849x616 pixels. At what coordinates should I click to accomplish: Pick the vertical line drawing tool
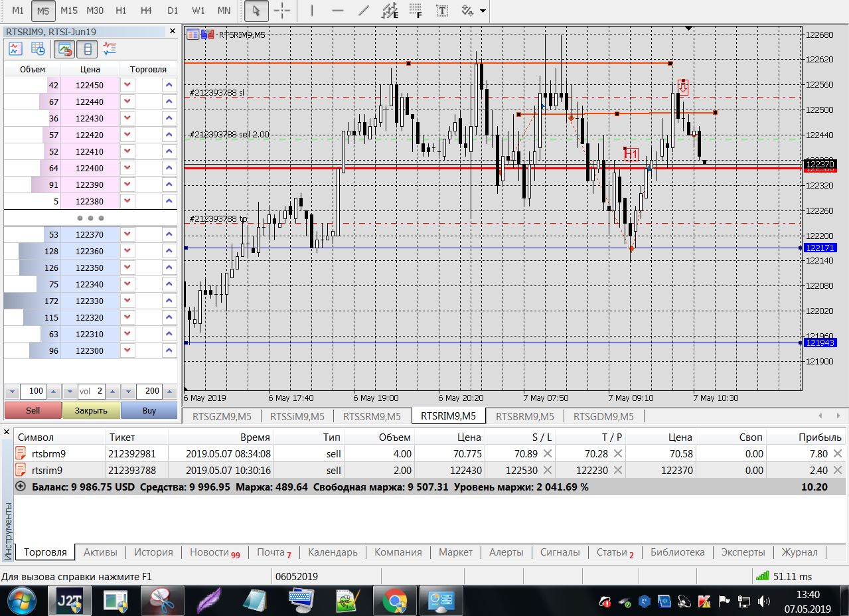click(x=312, y=11)
